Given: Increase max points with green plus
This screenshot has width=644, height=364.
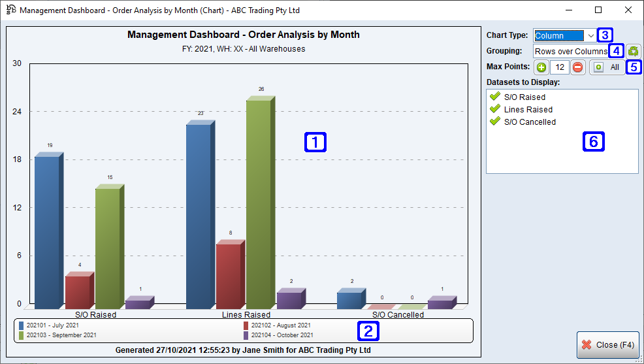Looking at the screenshot, I should click(541, 67).
